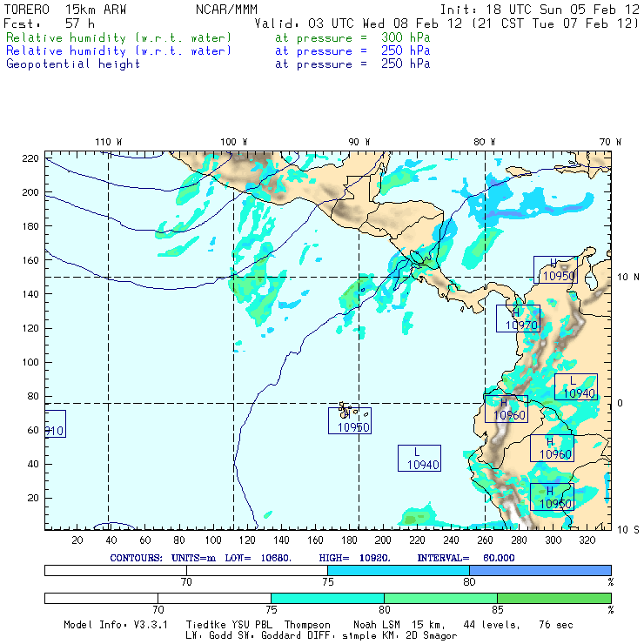Screen dimensions: 644x644
Task: Select the bottom-most H 10950 box
Action: [x=552, y=497]
